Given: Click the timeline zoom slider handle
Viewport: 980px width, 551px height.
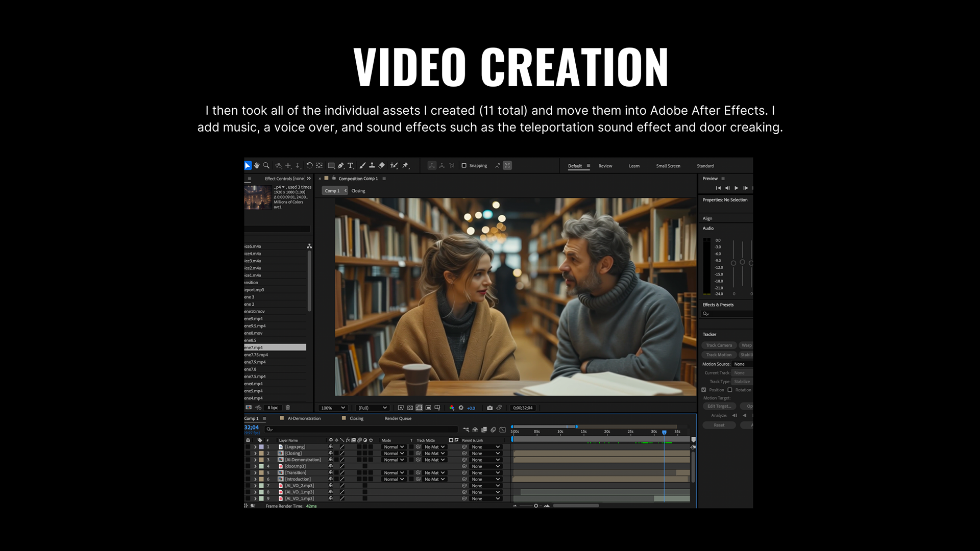Looking at the screenshot, I should pos(536,506).
